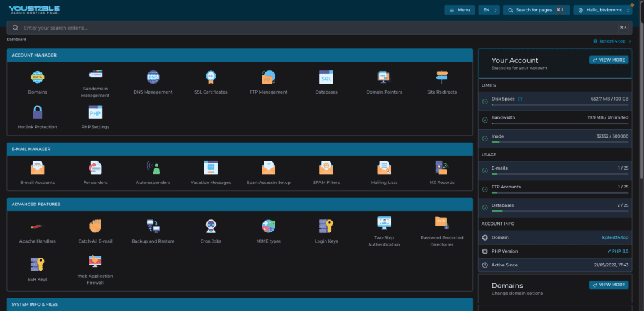Click the FTP Accounts usage row

point(555,190)
